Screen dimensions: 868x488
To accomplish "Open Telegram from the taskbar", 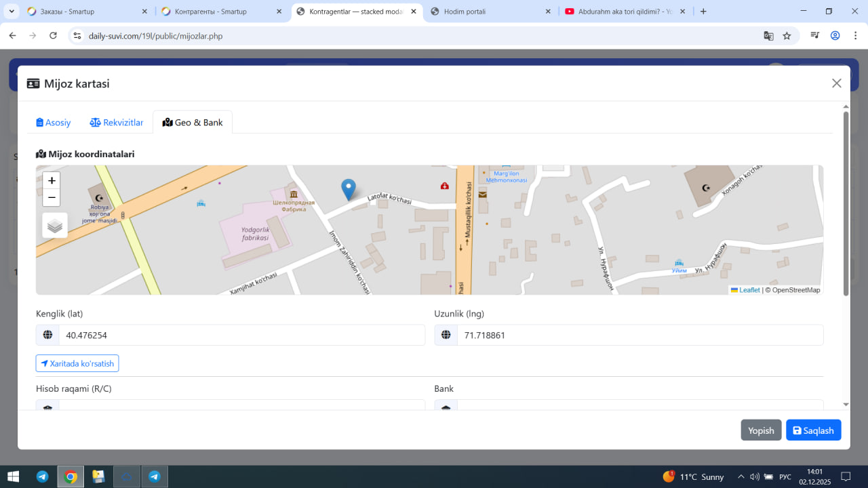I will coord(42,476).
